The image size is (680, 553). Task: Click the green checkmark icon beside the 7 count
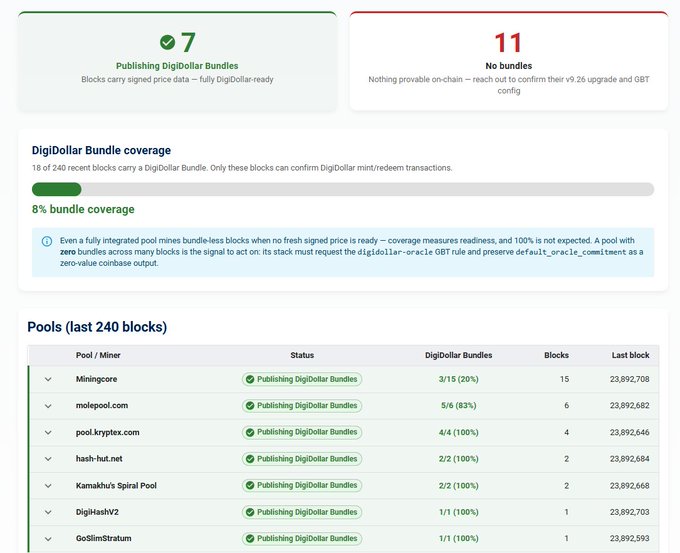(x=167, y=43)
